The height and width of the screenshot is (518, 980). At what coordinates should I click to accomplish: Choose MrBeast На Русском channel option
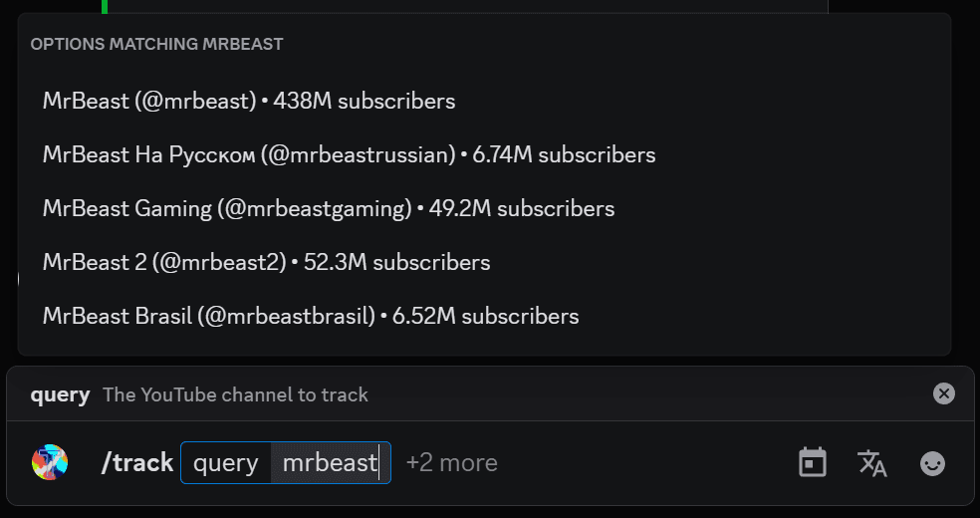(x=349, y=154)
